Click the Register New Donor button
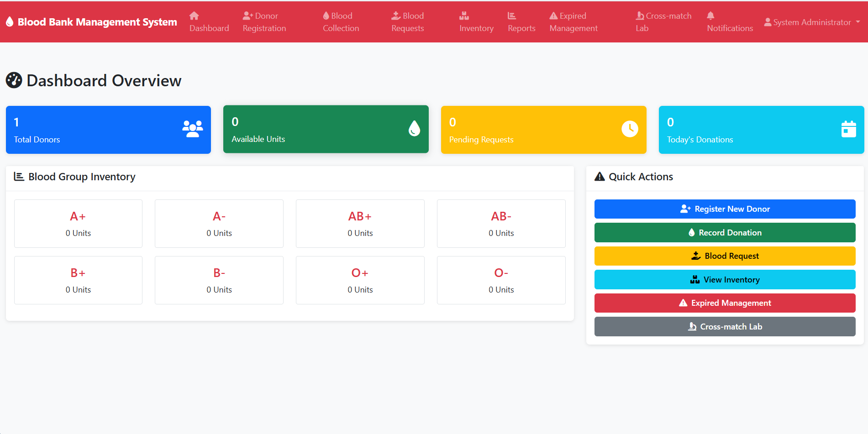 (x=725, y=209)
